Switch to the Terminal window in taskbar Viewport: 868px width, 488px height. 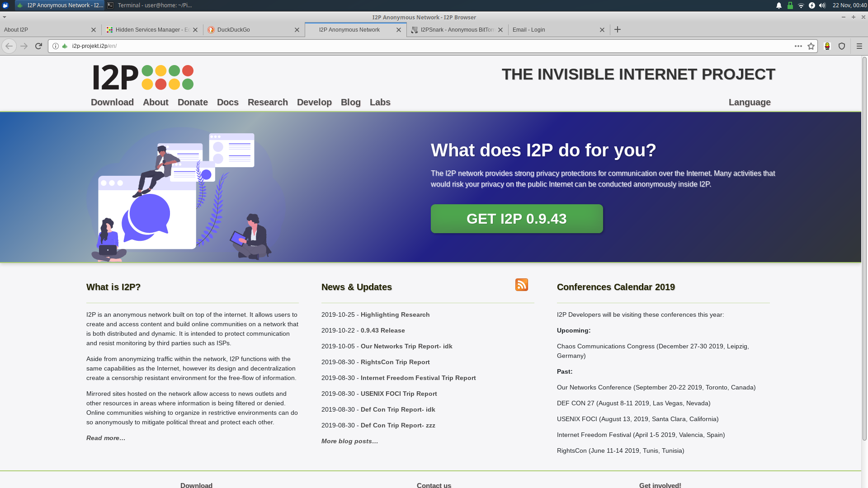point(150,5)
